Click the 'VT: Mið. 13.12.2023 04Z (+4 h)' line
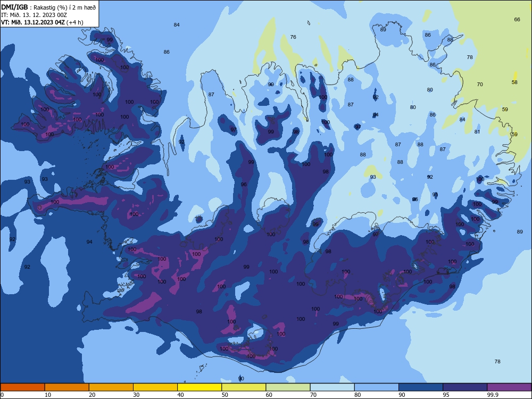 coord(42,22)
